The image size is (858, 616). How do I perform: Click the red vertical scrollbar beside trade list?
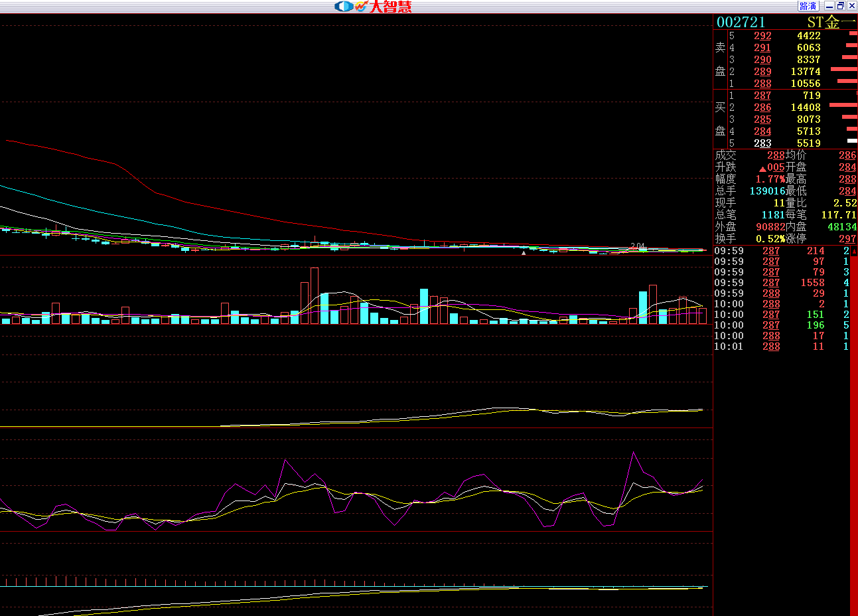click(854, 431)
